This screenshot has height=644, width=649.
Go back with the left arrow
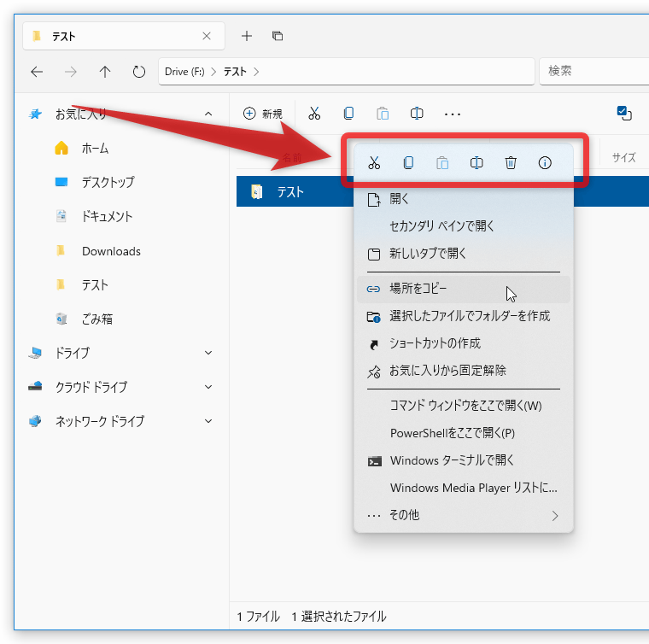37,72
